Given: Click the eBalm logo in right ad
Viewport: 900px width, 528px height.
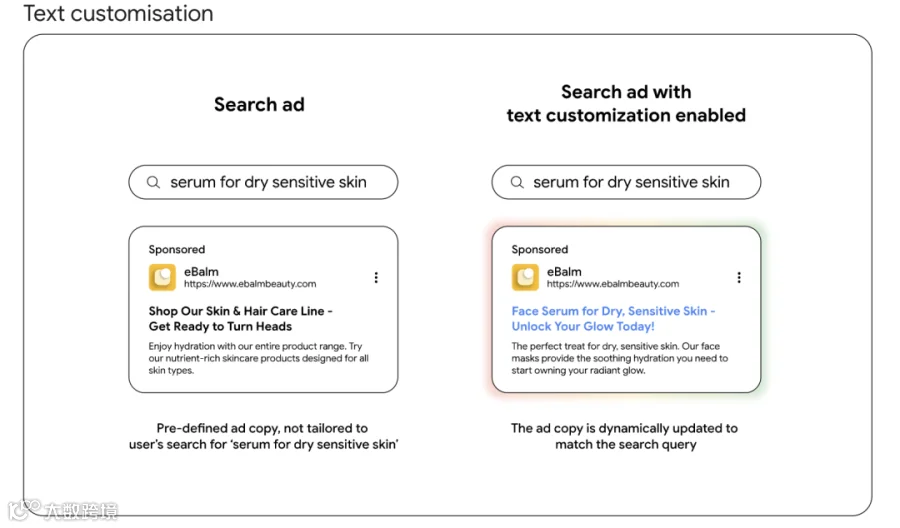Looking at the screenshot, I should [525, 277].
